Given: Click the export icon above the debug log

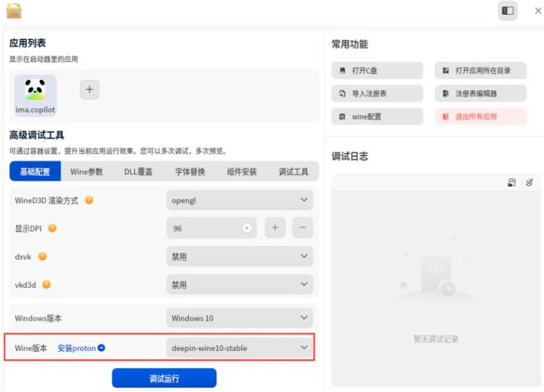Looking at the screenshot, I should pyautogui.click(x=511, y=183).
